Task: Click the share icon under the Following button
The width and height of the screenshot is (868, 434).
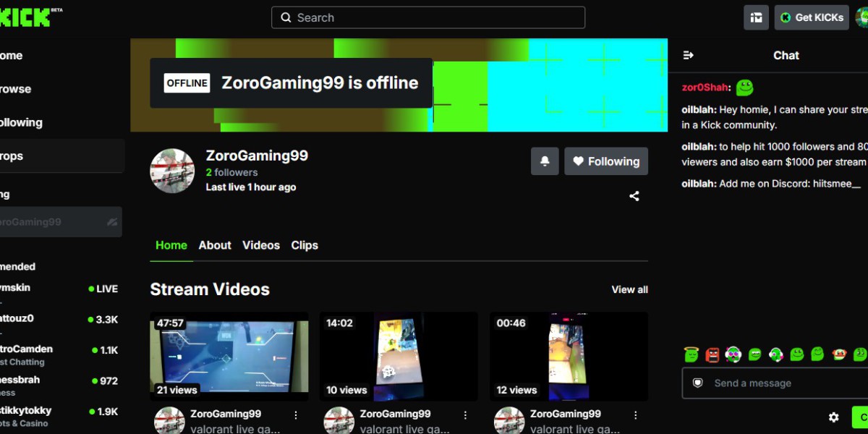Action: tap(634, 196)
